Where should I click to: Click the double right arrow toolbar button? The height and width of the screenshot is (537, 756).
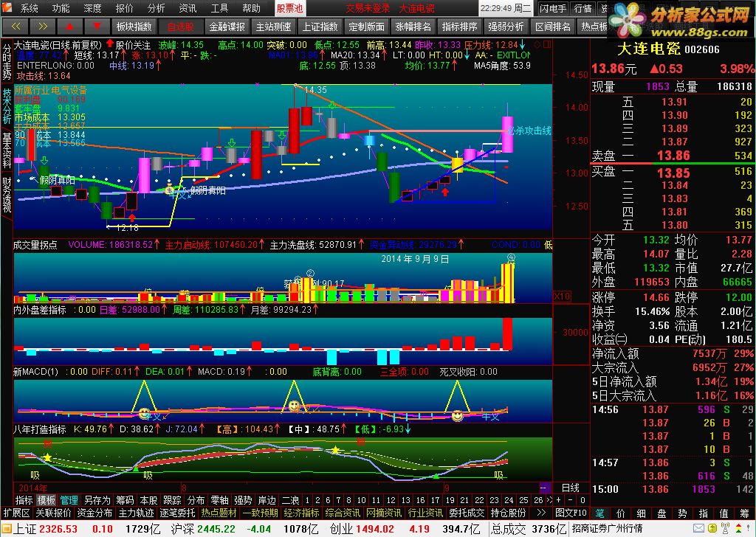[x=42, y=27]
